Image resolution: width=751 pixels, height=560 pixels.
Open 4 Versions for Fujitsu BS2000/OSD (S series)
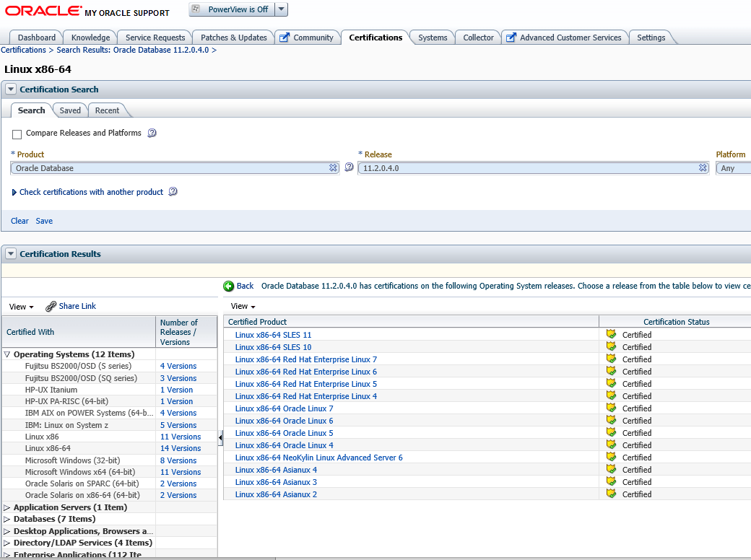(178, 366)
